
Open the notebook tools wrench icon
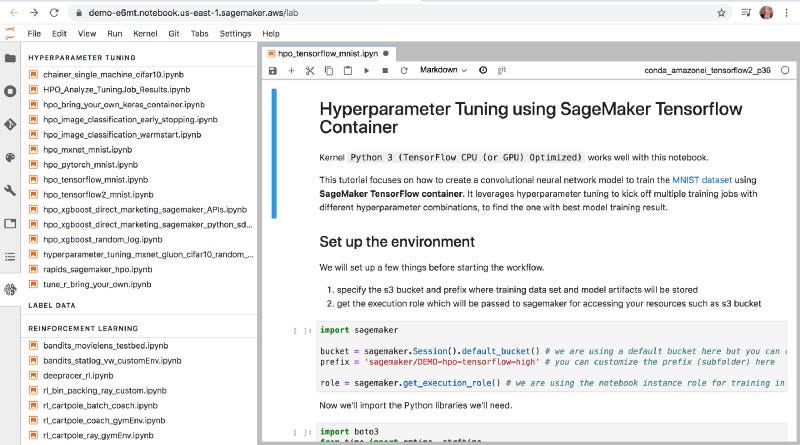tap(10, 190)
